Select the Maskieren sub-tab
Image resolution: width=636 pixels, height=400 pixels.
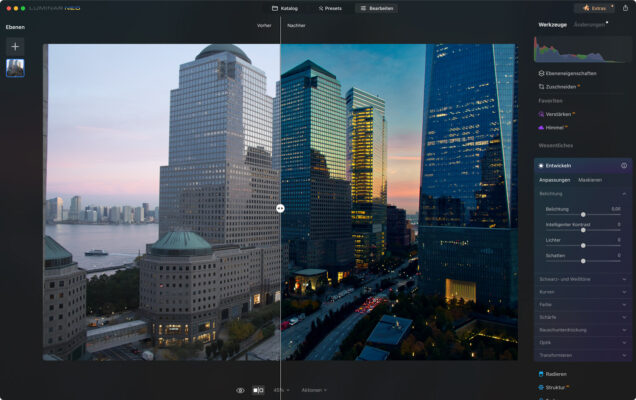tap(590, 180)
